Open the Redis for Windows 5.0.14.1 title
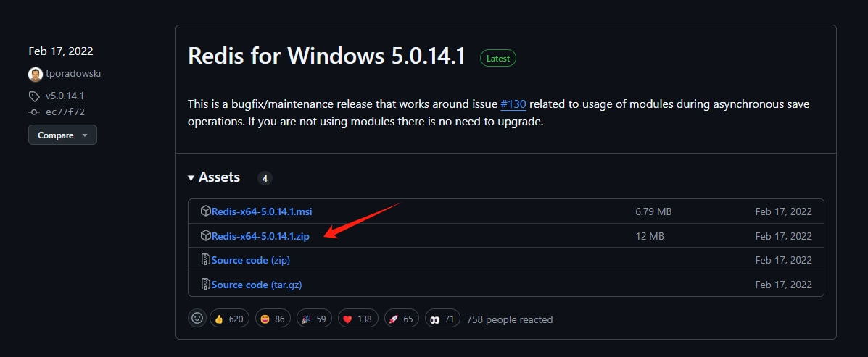Image resolution: width=868 pixels, height=357 pixels. click(x=326, y=56)
